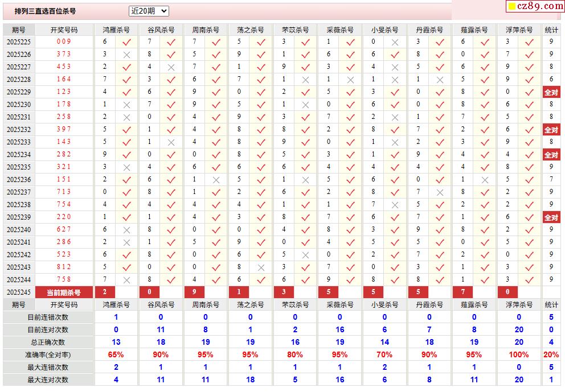Image resolution: width=565 pixels, height=392 pixels.
Task: Click the X mark for 鸿雁杀号 in row 2025244
Action: tap(126, 280)
